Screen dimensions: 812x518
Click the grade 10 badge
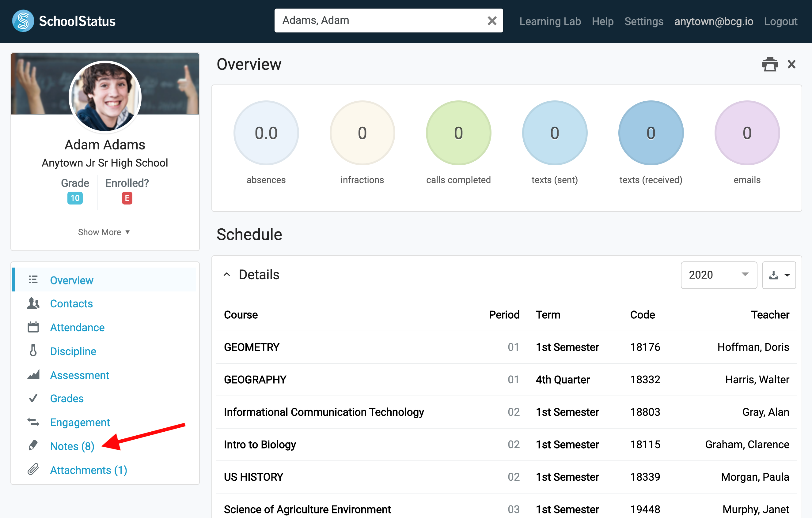pyautogui.click(x=75, y=198)
